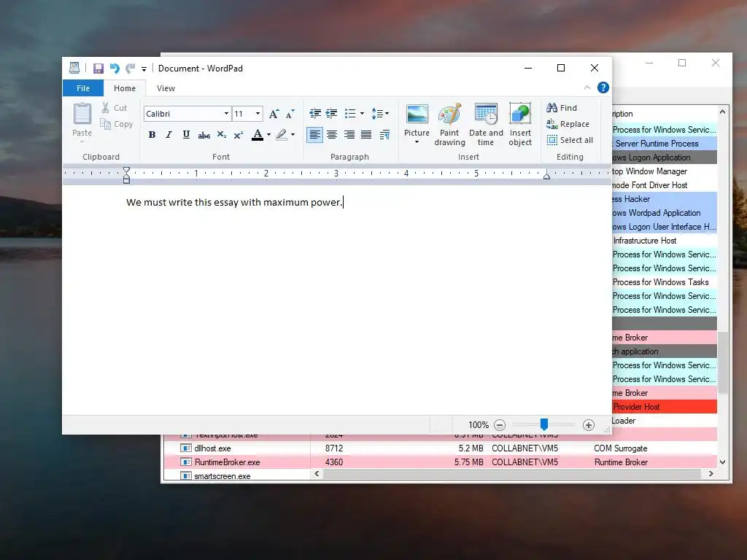Expand the Picture dropdown arrow

click(417, 142)
